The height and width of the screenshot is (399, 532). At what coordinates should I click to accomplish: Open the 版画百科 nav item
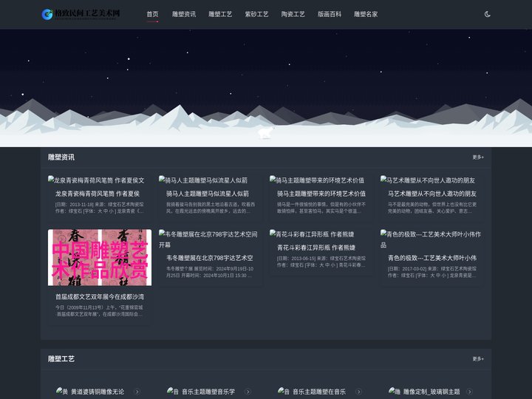pos(330,14)
